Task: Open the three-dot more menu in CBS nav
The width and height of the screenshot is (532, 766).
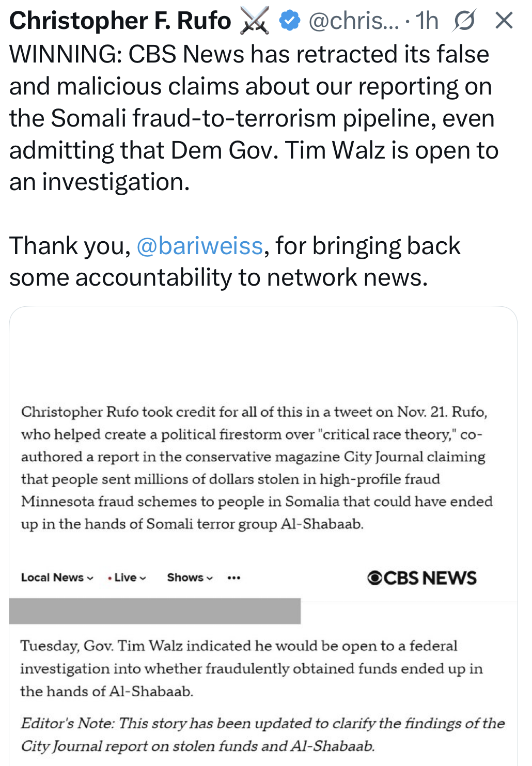Action: click(234, 577)
